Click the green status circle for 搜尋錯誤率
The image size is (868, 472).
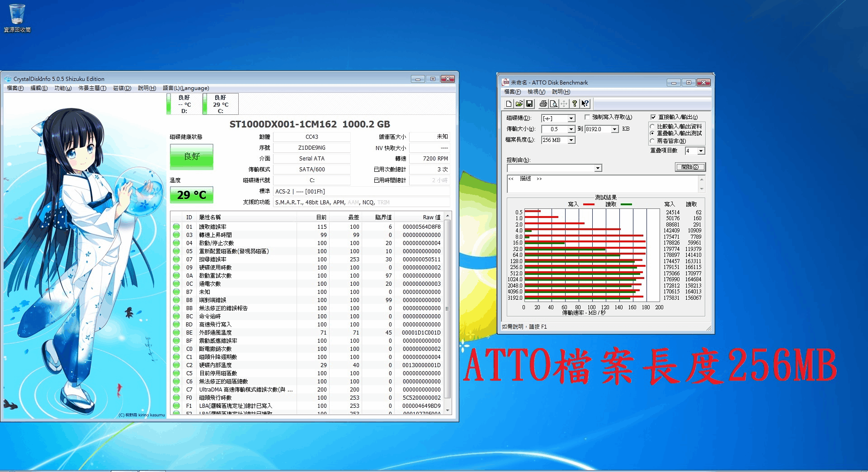176,259
